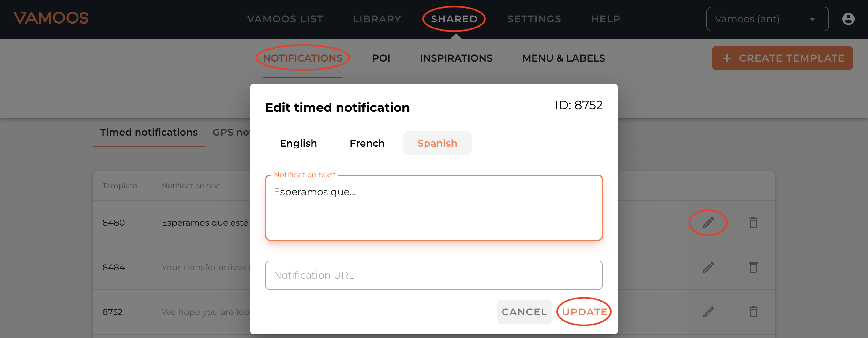This screenshot has width=868, height=338.
Task: Open the user account profile icon
Action: click(848, 19)
